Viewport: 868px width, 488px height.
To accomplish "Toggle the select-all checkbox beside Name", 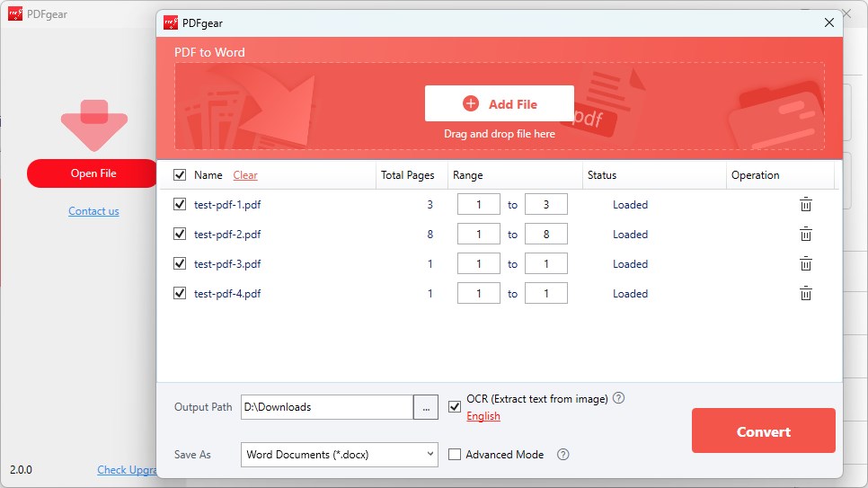I will 180,175.
